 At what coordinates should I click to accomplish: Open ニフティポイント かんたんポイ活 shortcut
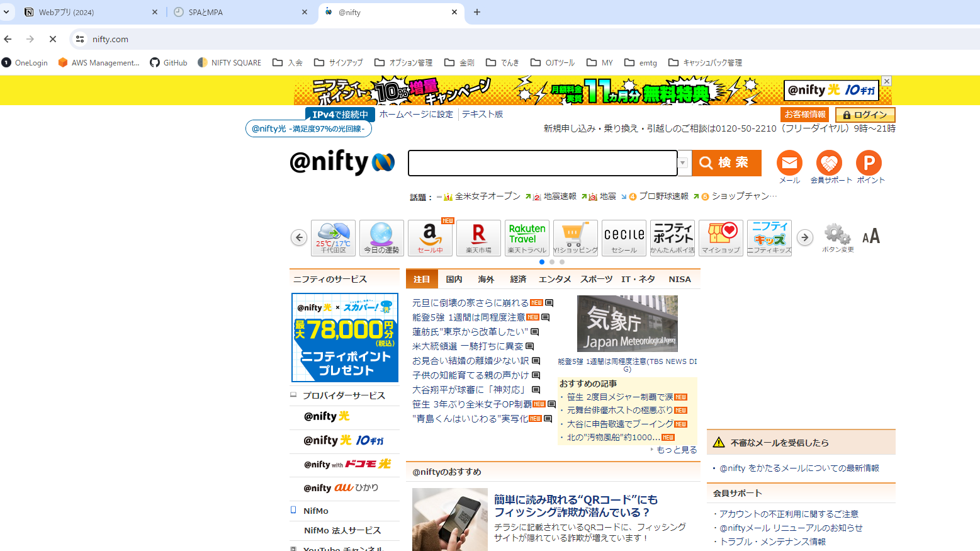[672, 238]
